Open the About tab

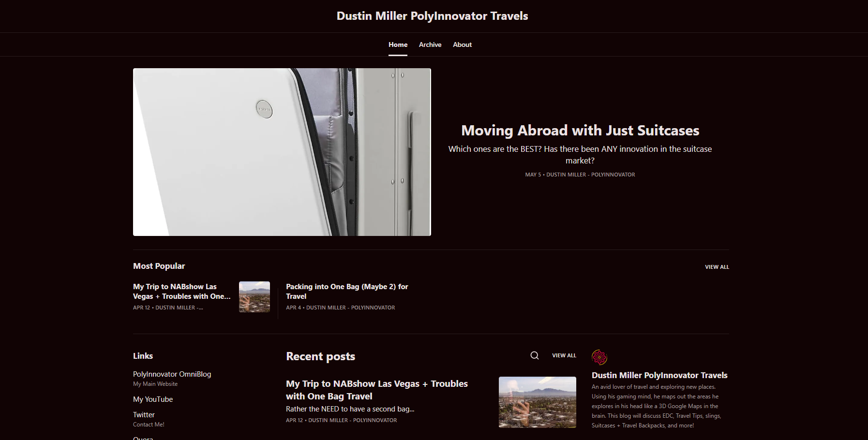pyautogui.click(x=462, y=44)
